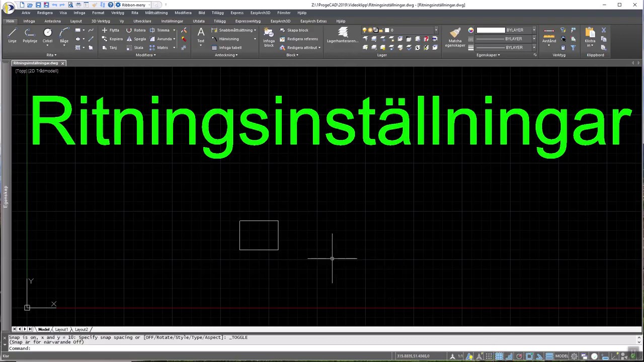Expand the Modifiera panel

145,55
